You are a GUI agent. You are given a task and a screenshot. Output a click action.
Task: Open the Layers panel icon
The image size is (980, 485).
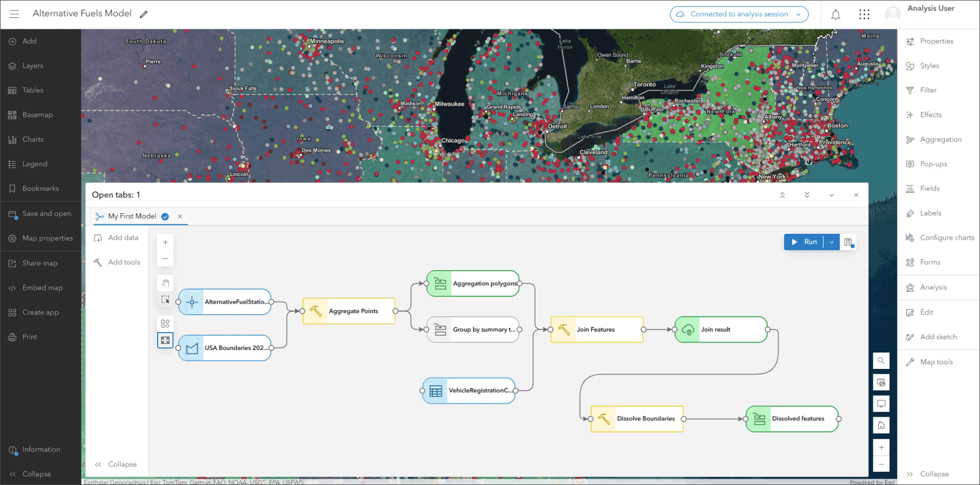[13, 66]
